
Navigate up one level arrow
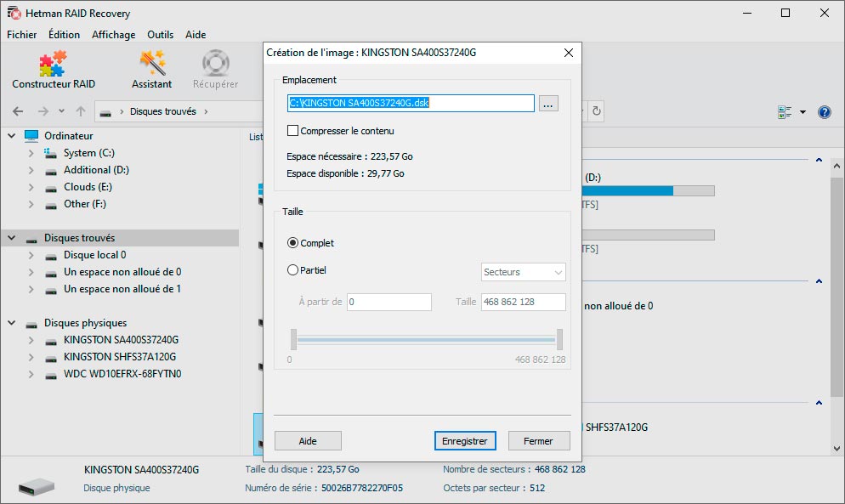(81, 111)
